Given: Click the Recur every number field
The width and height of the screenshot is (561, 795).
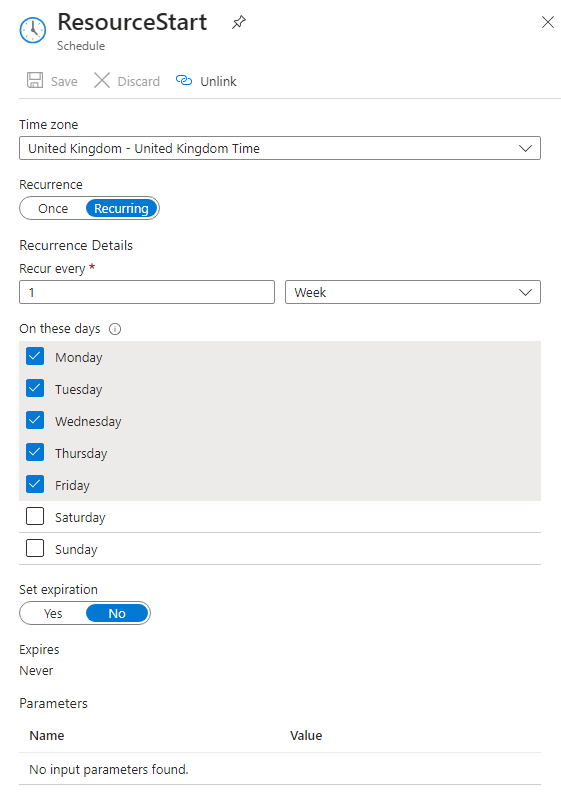Looking at the screenshot, I should click(147, 292).
